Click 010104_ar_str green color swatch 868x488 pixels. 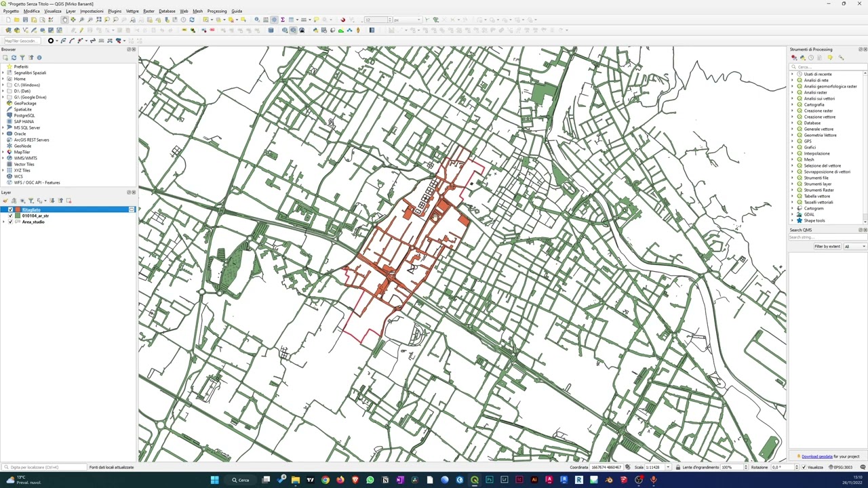[18, 216]
